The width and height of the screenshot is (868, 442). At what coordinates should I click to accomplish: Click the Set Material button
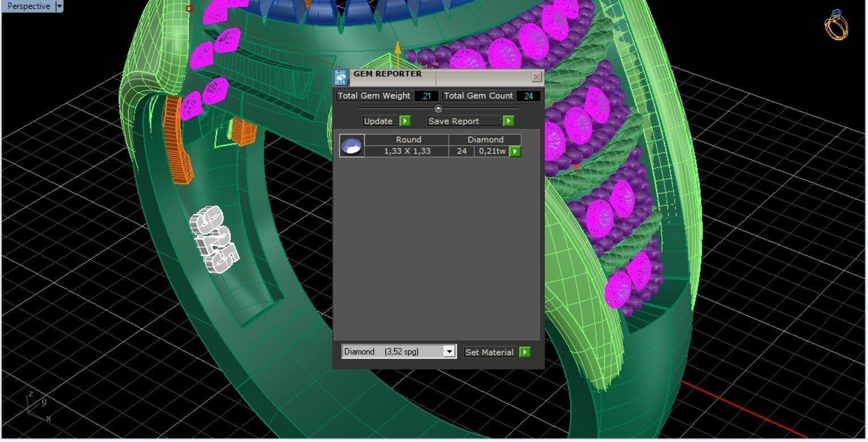point(490,352)
